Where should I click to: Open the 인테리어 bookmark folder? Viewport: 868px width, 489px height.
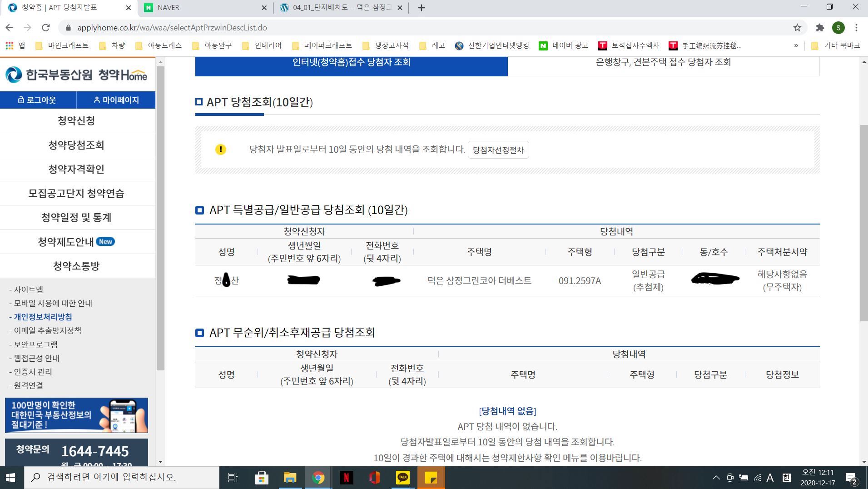pos(262,45)
